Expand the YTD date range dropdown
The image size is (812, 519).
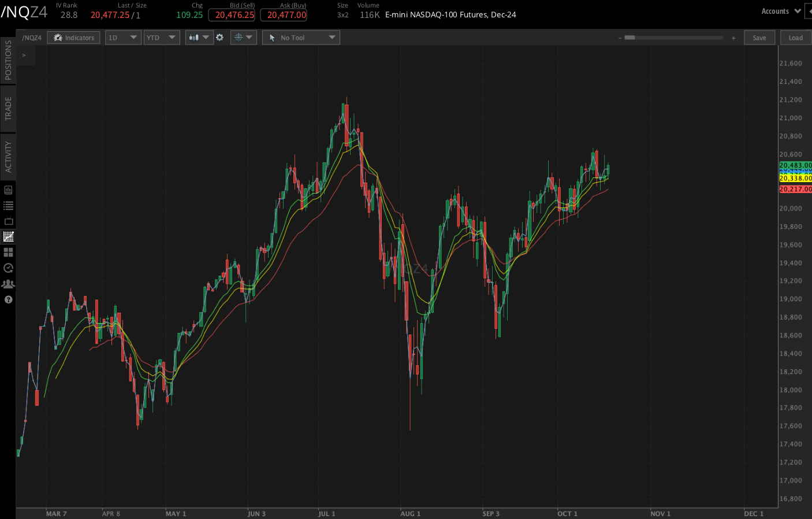162,37
